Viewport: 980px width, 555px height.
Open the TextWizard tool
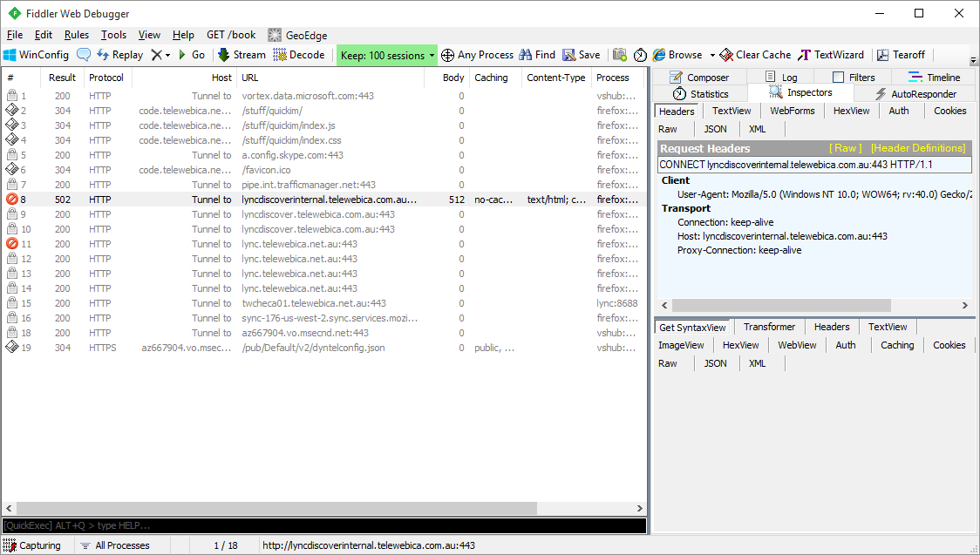tap(832, 55)
